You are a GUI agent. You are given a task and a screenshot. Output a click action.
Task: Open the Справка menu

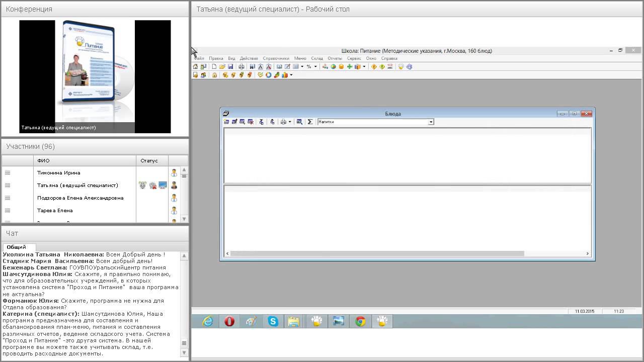[x=389, y=58]
